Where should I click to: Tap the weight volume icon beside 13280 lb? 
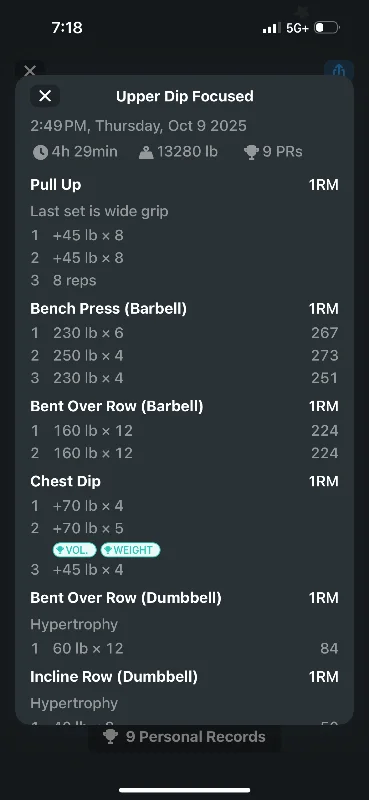pos(146,152)
